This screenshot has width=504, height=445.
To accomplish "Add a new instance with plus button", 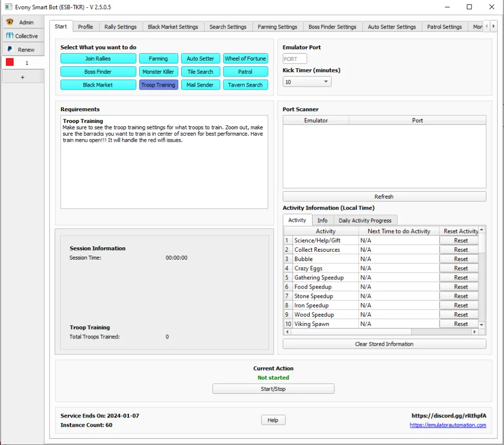I will click(23, 77).
